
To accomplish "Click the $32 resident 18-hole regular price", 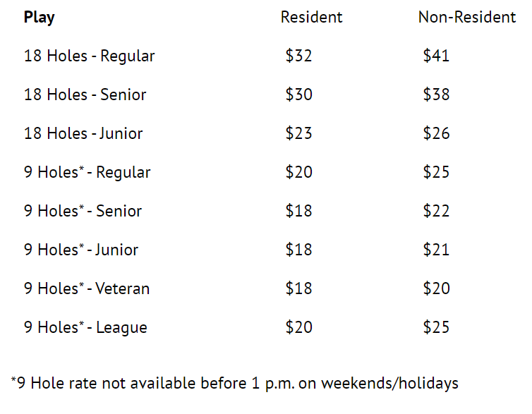I will point(298,56).
